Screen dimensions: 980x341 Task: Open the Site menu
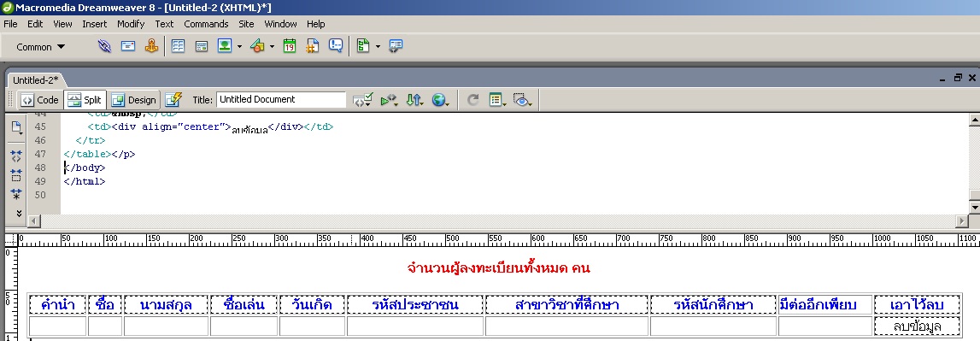(x=246, y=24)
